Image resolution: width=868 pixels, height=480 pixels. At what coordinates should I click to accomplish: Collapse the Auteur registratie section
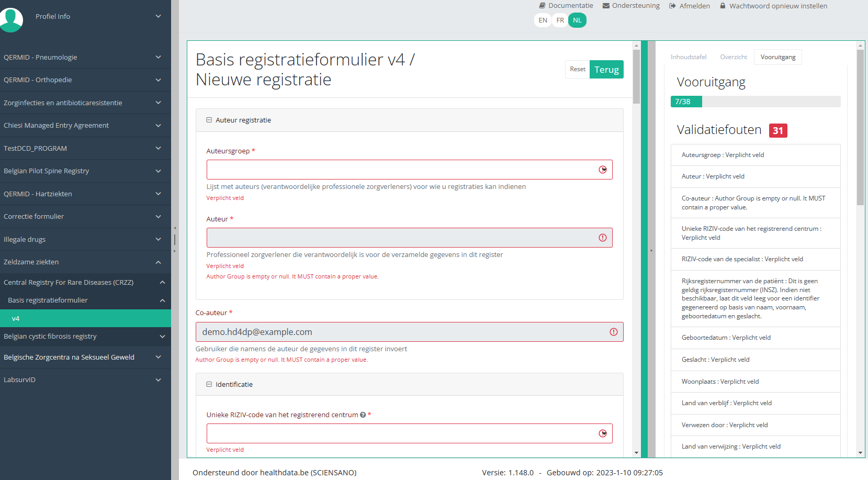point(209,120)
